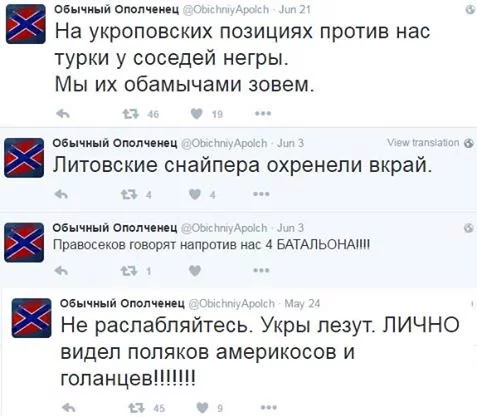This screenshot has width=477, height=417.
Task: Open more options on May 24 tweet
Action: pyautogui.click(x=269, y=407)
